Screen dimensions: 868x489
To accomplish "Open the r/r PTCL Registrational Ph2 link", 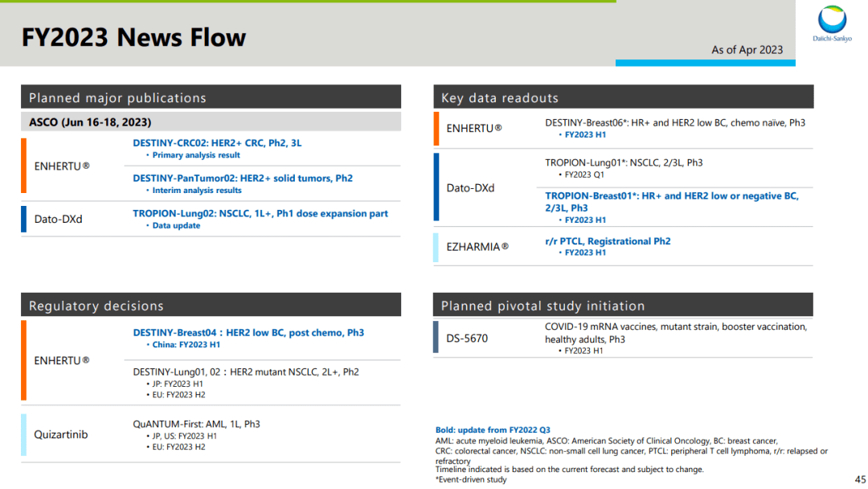I will pos(608,240).
